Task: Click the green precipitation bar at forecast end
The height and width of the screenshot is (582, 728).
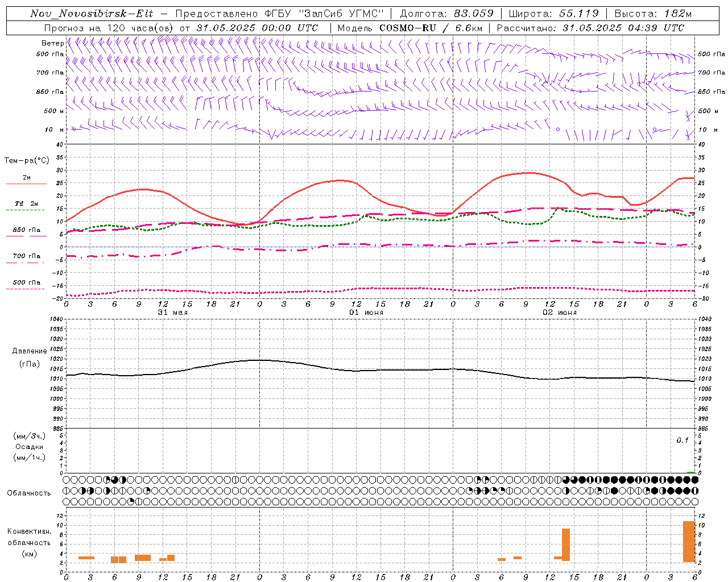Action: pos(690,472)
